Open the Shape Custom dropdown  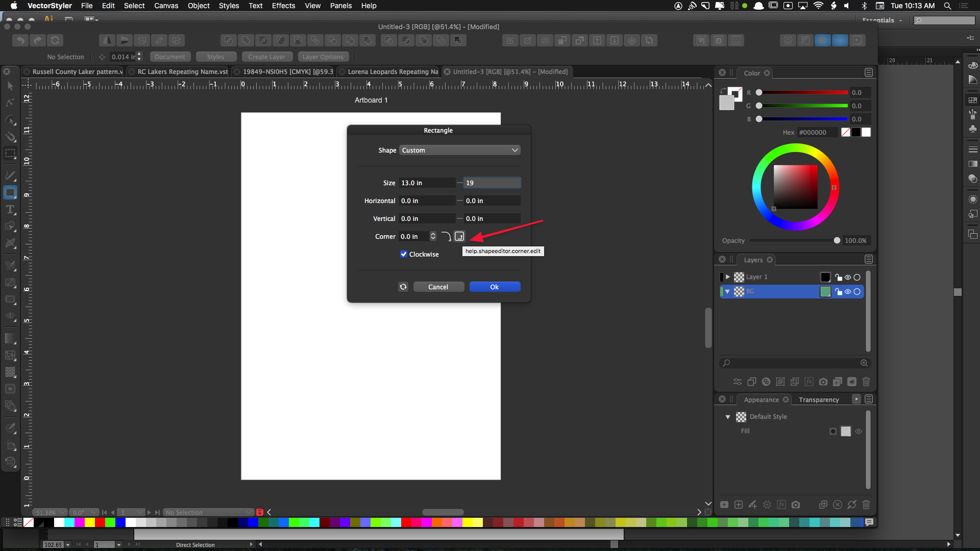[x=459, y=150]
